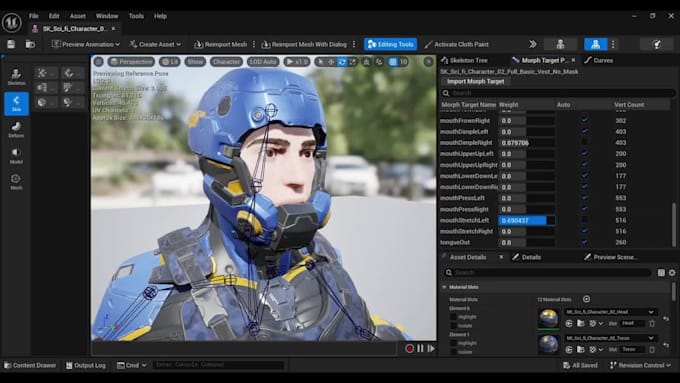This screenshot has width=680, height=383.
Task: Open the Revision Control dropdown
Action: tap(641, 365)
